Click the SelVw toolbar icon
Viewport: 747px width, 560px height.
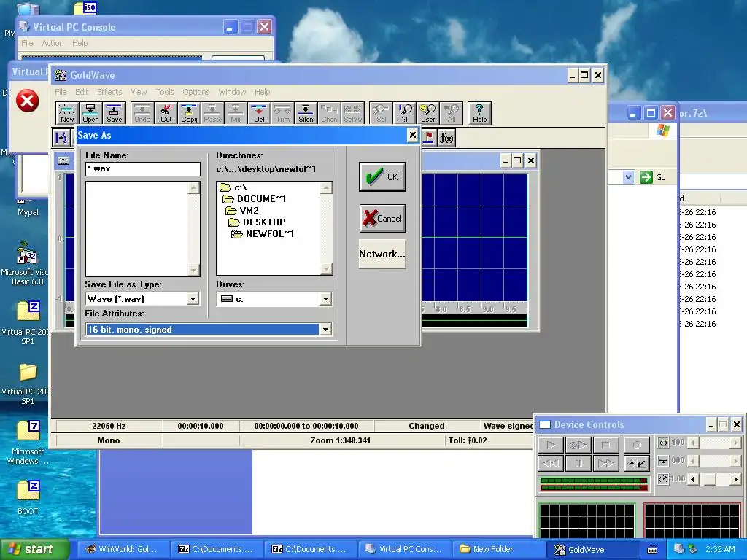pos(352,113)
